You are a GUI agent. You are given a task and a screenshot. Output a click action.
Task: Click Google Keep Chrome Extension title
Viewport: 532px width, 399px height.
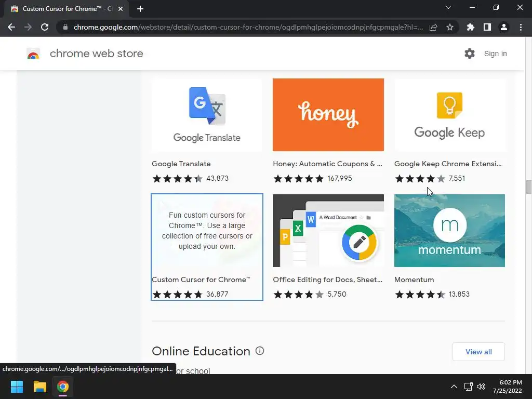[448, 164]
